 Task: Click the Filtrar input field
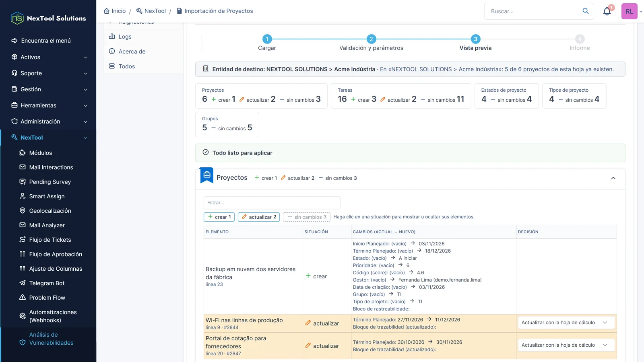click(x=272, y=203)
